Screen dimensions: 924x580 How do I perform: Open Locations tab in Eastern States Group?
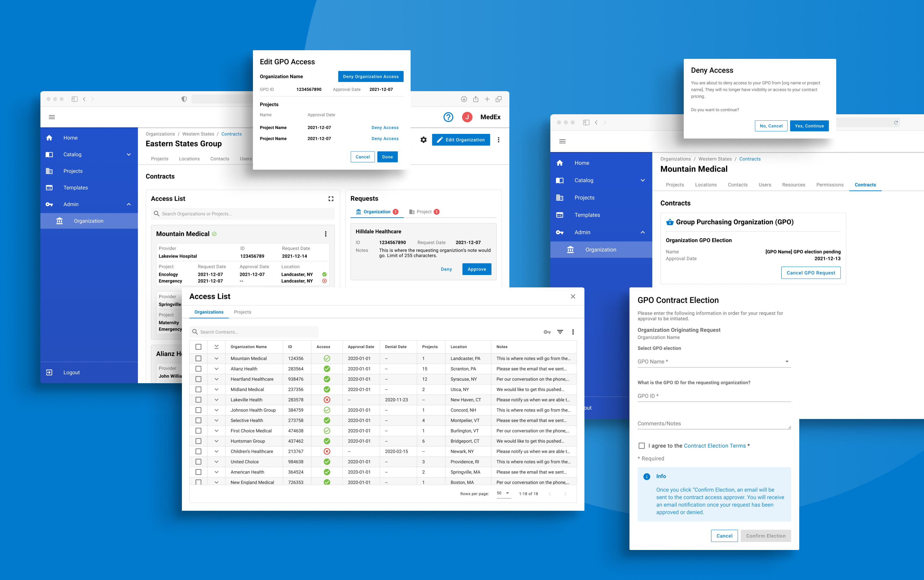click(189, 159)
